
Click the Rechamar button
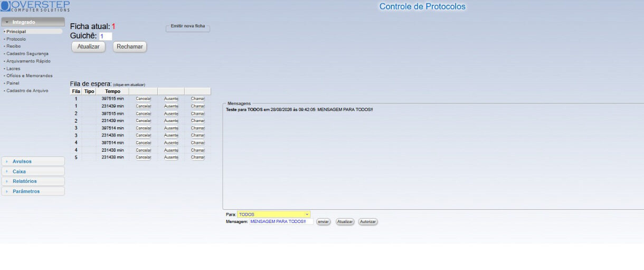coord(130,47)
